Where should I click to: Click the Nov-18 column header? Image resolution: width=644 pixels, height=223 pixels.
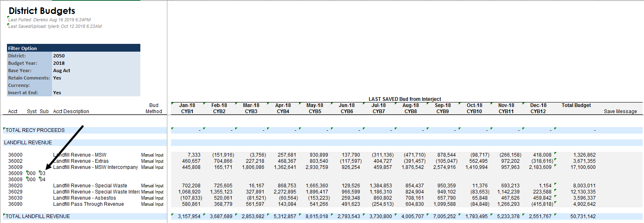[507, 105]
